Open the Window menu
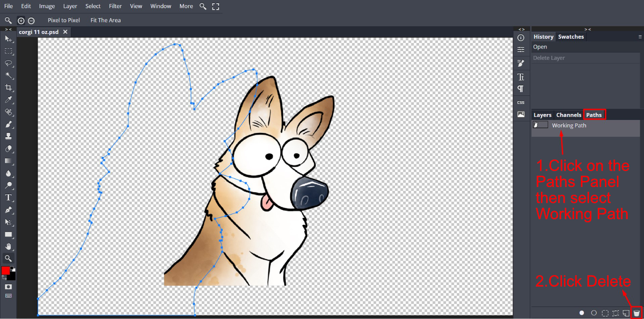644x319 pixels. [161, 6]
